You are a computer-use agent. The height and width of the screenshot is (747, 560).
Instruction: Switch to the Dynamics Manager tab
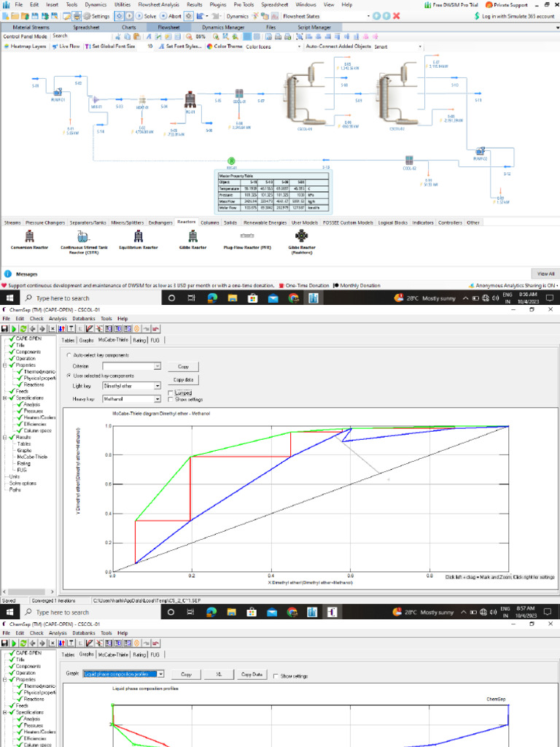coord(223,27)
